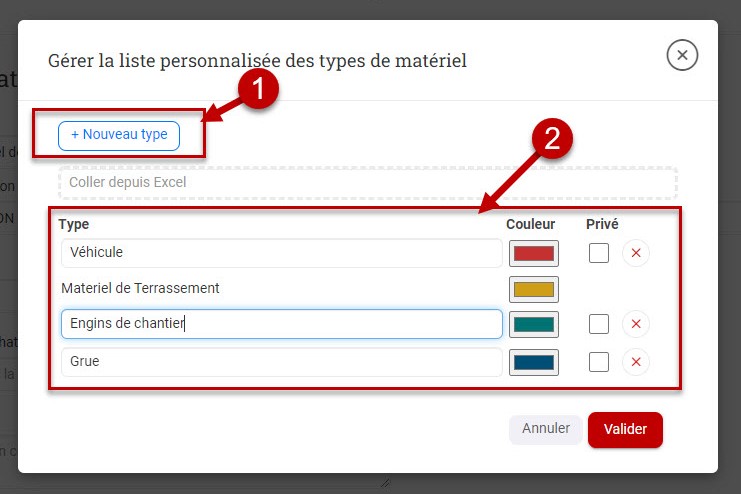Confirm changes with Valider

(625, 429)
